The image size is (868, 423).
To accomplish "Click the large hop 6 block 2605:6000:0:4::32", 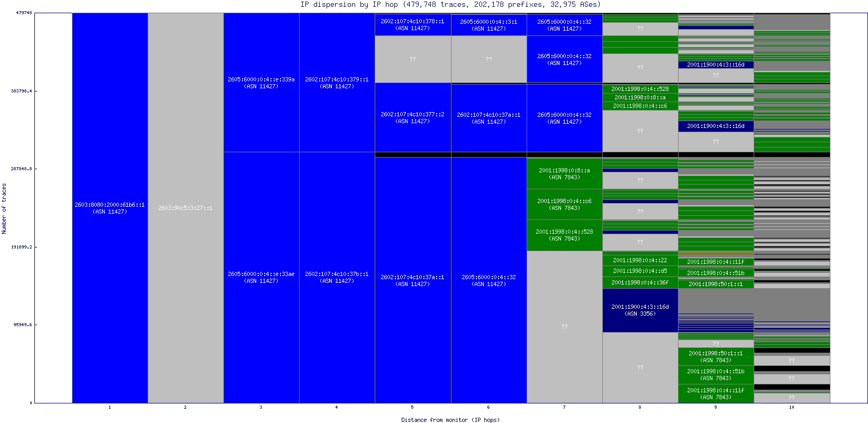I will coord(489,280).
